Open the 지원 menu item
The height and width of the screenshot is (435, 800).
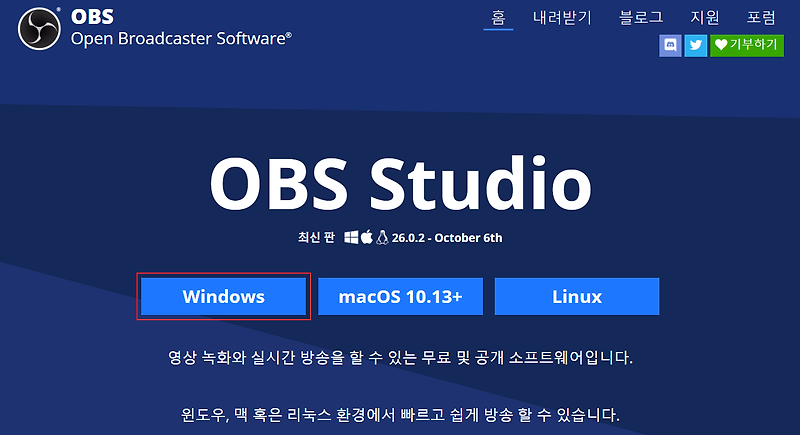pyautogui.click(x=705, y=17)
